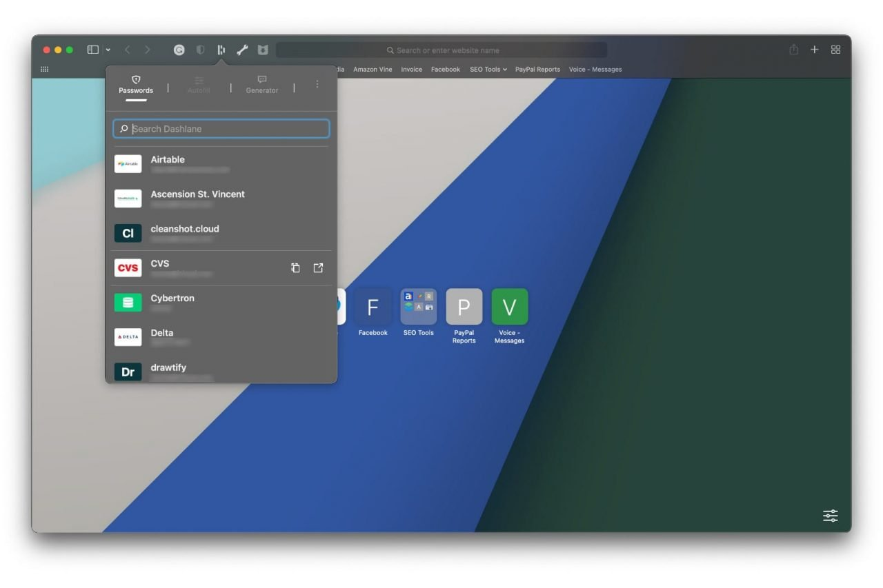Screen dimensions: 883x588
Task: Open the favorites grid icon in bookmarks bar
Action: (x=45, y=69)
